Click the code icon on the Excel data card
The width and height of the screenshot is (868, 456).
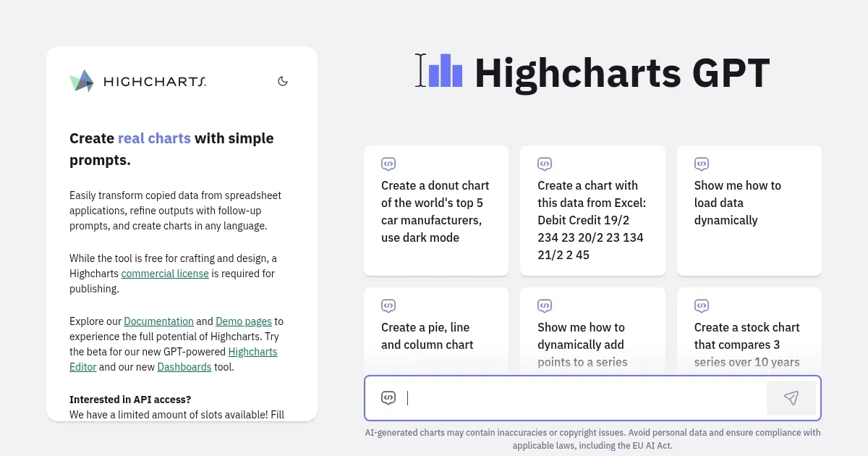[x=545, y=164]
